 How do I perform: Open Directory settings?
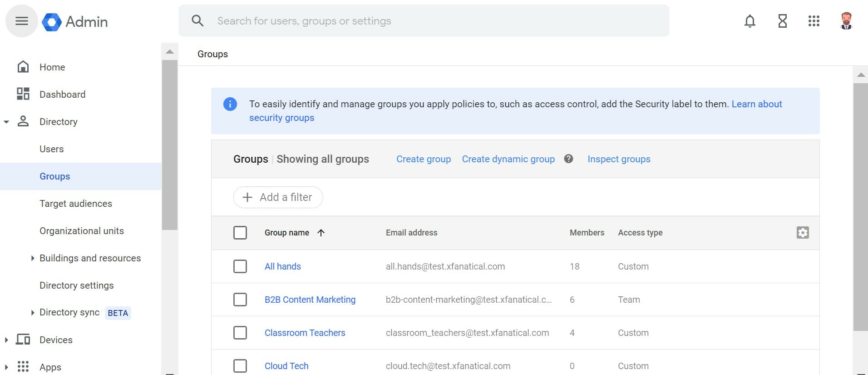(77, 285)
